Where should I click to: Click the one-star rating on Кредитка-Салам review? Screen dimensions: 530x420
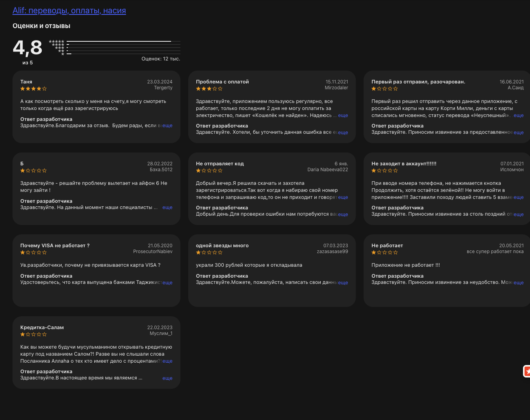34,335
